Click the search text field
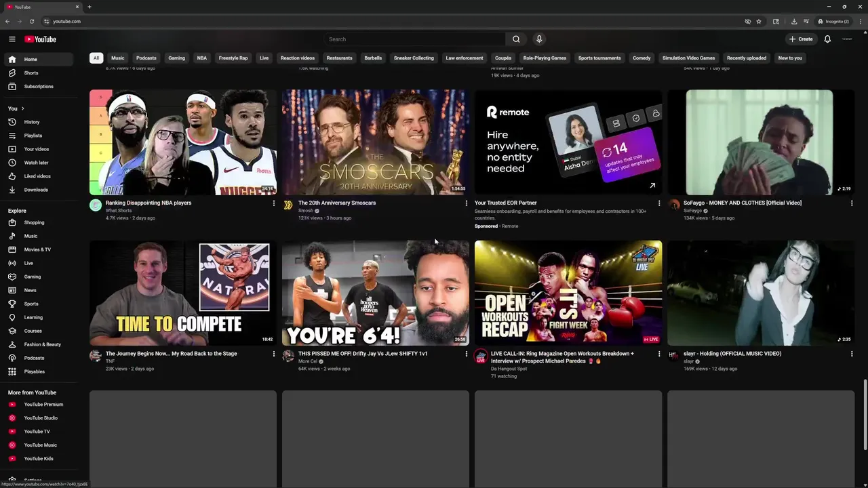 pos(414,39)
